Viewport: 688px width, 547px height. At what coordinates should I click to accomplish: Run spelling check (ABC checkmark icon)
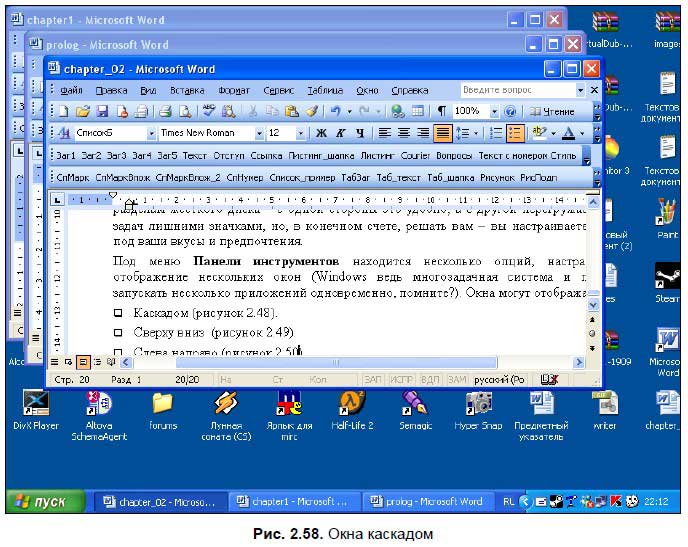pos(208,111)
